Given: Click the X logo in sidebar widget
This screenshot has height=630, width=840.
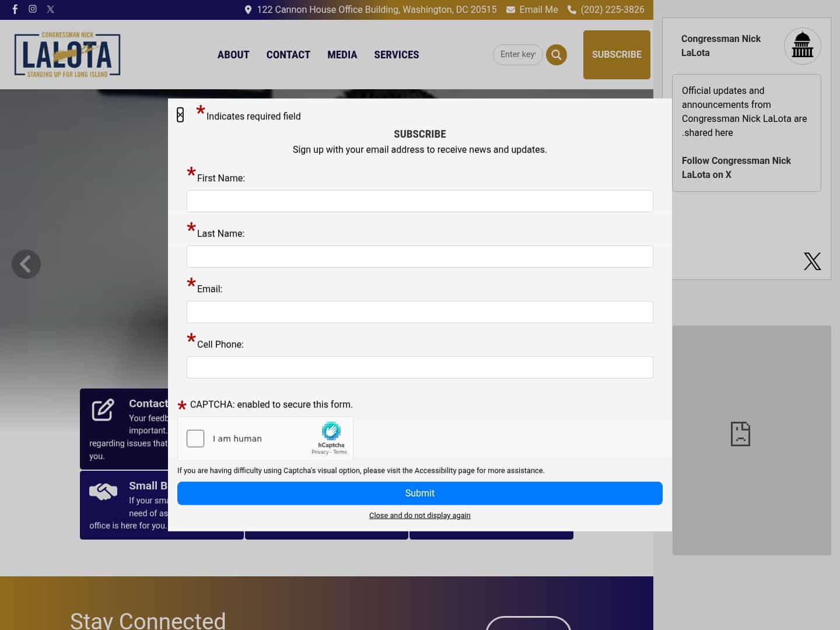Looking at the screenshot, I should tap(812, 261).
